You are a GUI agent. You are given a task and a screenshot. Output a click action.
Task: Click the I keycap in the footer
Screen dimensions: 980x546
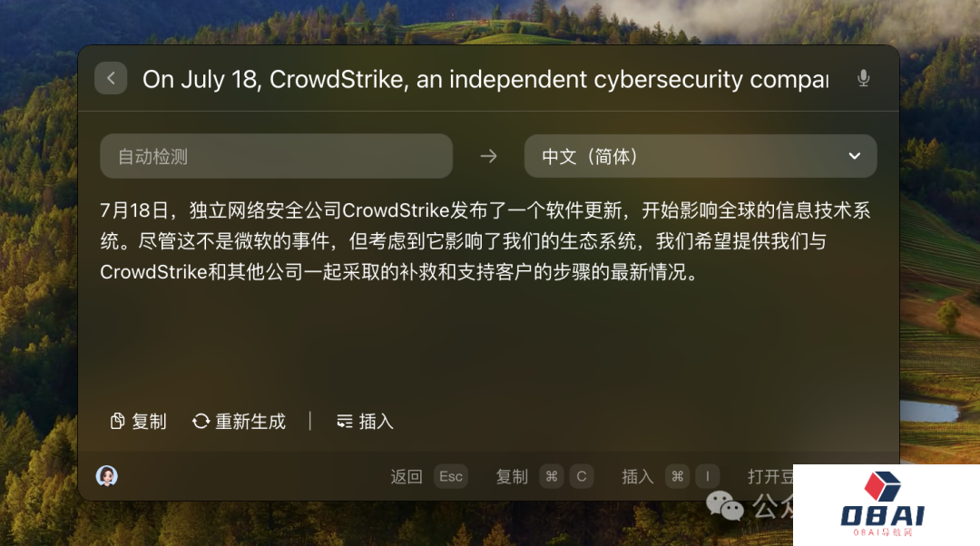click(707, 476)
